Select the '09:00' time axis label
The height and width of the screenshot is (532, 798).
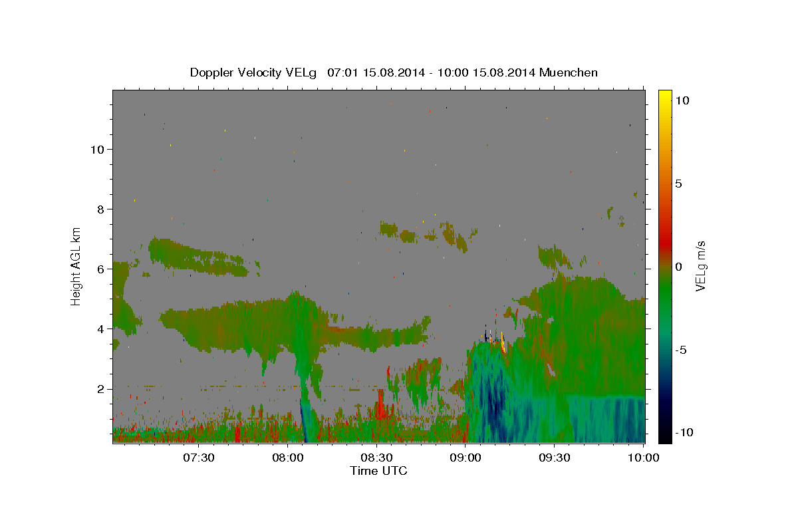pyautogui.click(x=465, y=458)
